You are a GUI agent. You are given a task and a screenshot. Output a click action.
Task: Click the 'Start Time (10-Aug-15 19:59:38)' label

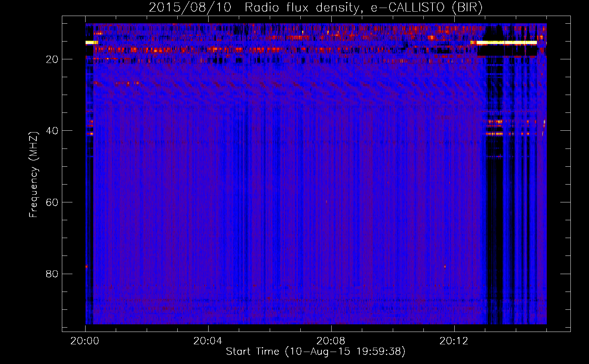point(316,352)
